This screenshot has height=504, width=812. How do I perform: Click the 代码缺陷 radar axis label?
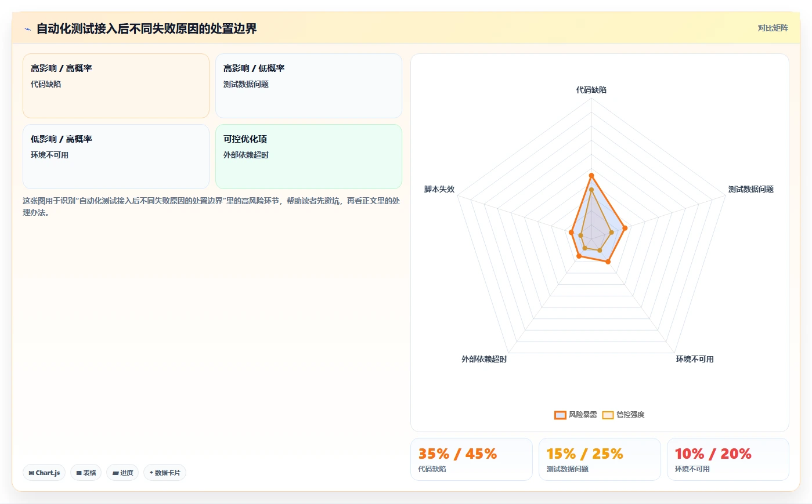click(x=591, y=90)
